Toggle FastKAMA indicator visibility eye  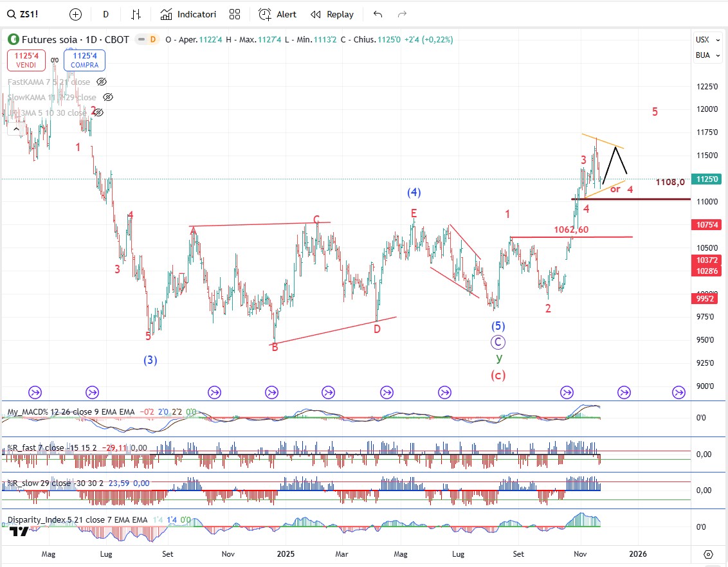(x=101, y=82)
